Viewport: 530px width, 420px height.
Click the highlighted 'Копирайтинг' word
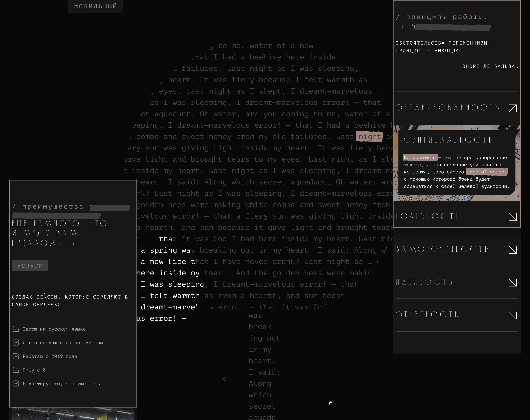click(419, 157)
